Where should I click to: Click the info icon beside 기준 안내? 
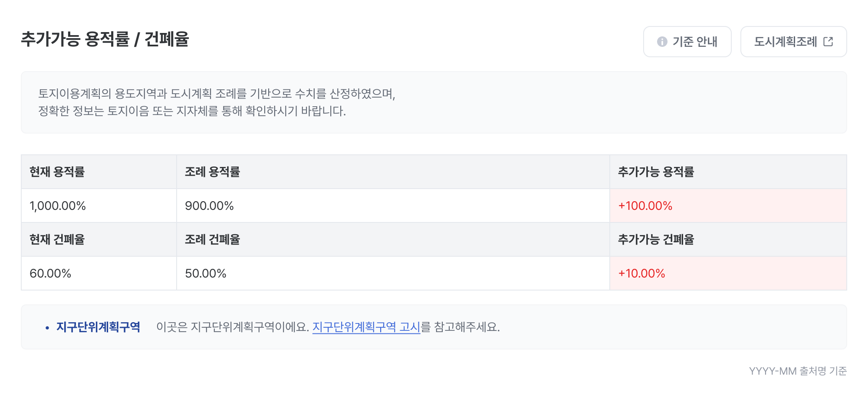point(662,42)
